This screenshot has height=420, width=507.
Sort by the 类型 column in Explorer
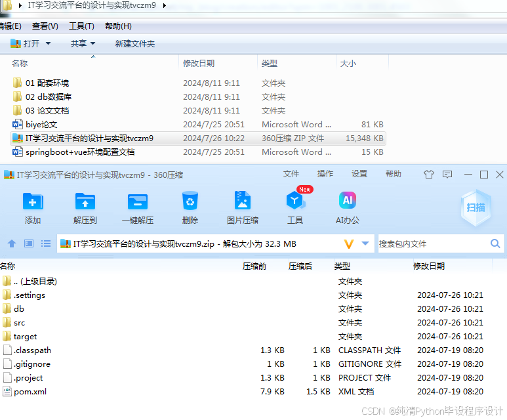270,64
